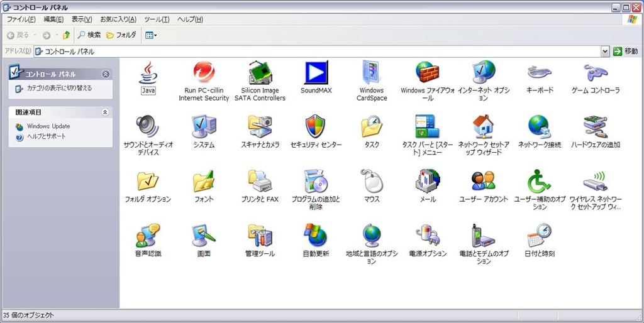Open the お気に入り(A) menu
644x323 pixels.
click(x=118, y=19)
